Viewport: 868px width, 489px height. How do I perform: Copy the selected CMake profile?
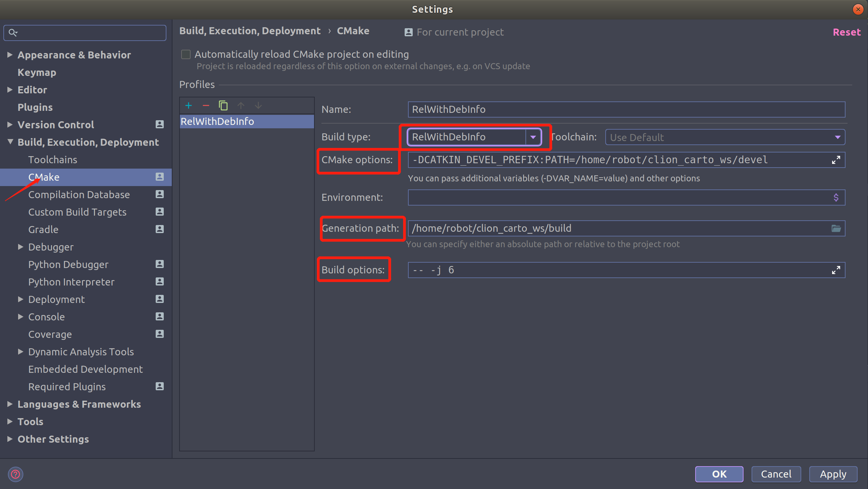[223, 105]
